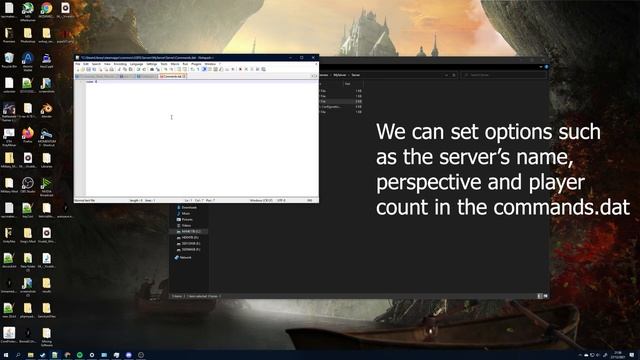Toggle the highlighted Indent Guide button
Screen dimensions: 640x360
click(204, 69)
